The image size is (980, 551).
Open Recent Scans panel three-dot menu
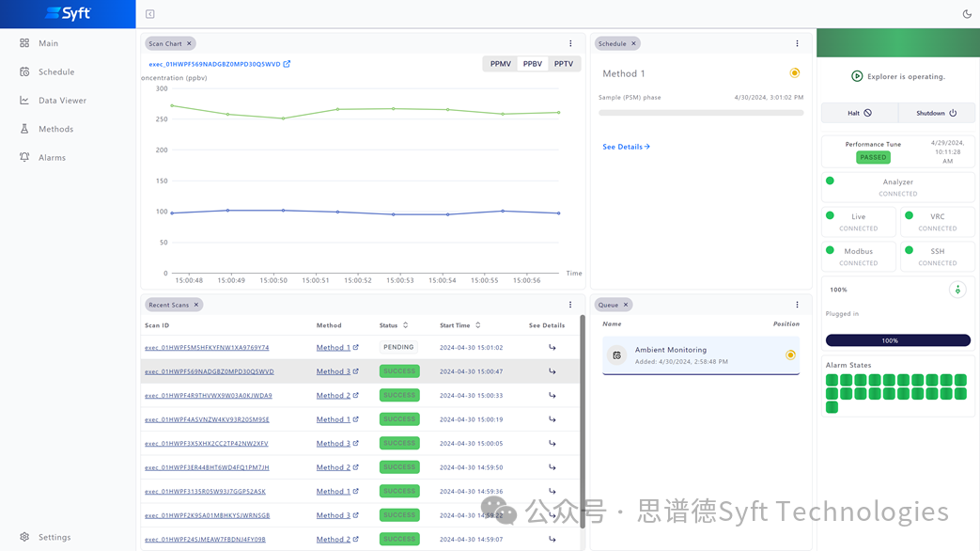coord(570,306)
